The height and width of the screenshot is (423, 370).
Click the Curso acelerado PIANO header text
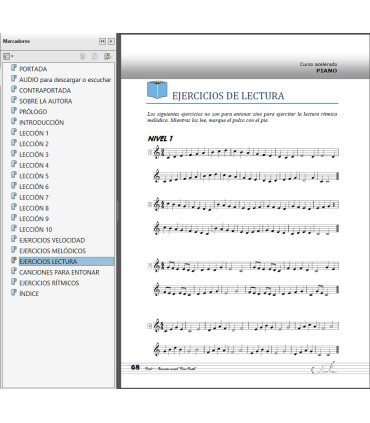click(x=318, y=67)
